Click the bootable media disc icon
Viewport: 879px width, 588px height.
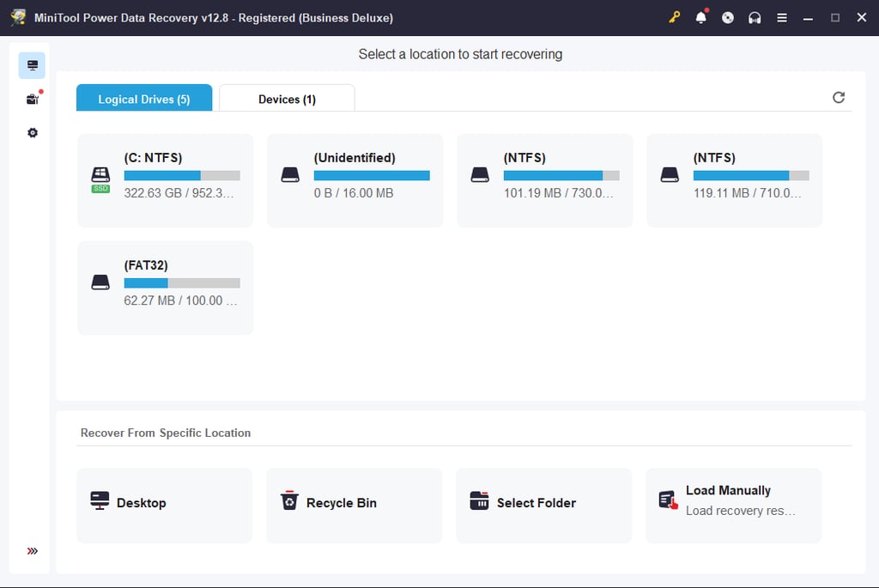point(728,17)
